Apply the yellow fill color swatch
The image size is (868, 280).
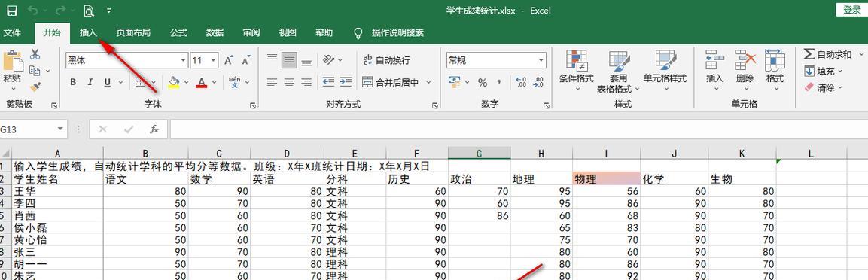pos(174,82)
